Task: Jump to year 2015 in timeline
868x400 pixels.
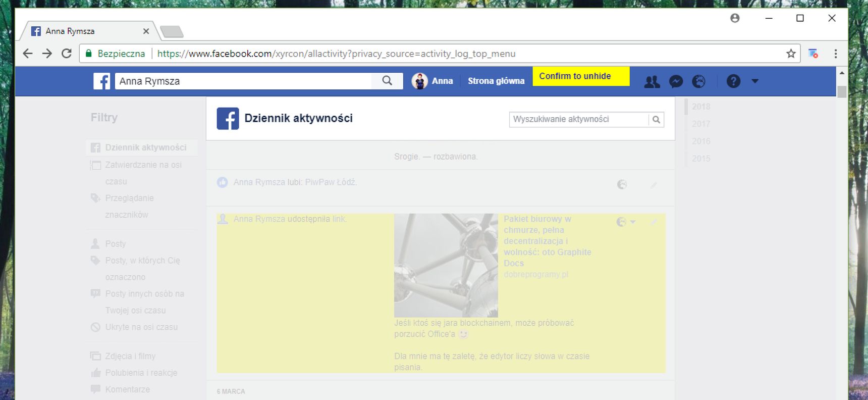Action: (701, 159)
